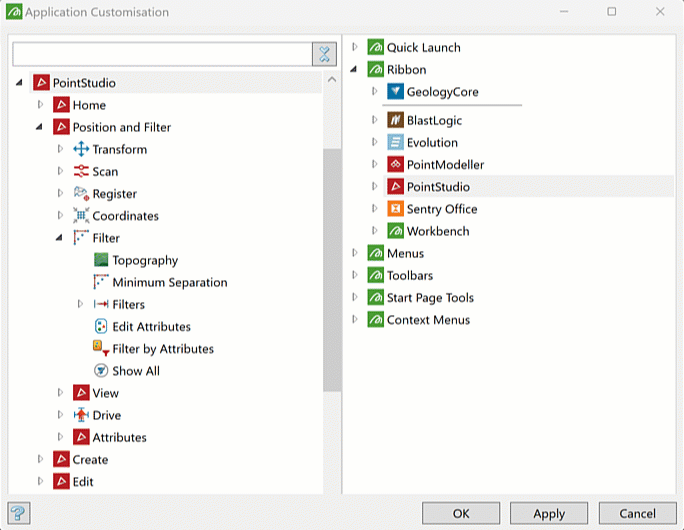Expand the Home node
This screenshot has width=684, height=530.
click(x=41, y=105)
